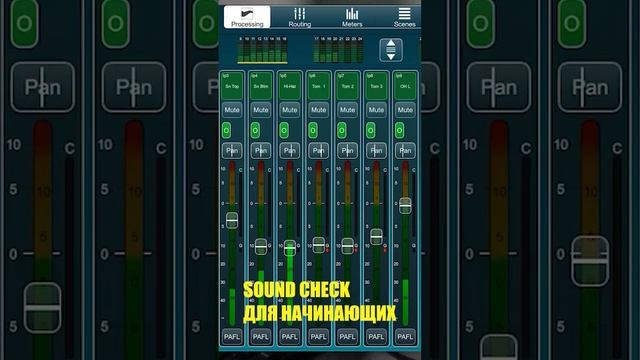The image size is (640, 360).
Task: Click the layer up arrow
Action: click(391, 43)
